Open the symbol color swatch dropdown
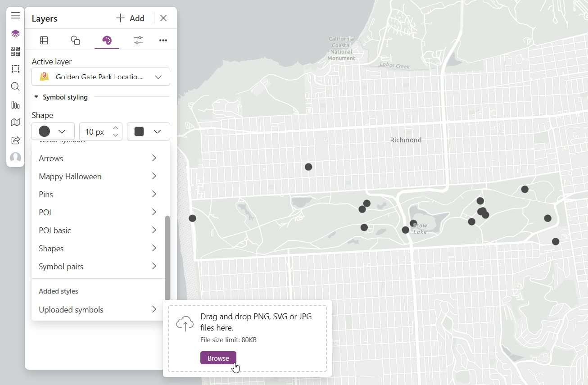This screenshot has height=385, width=588. [x=149, y=131]
